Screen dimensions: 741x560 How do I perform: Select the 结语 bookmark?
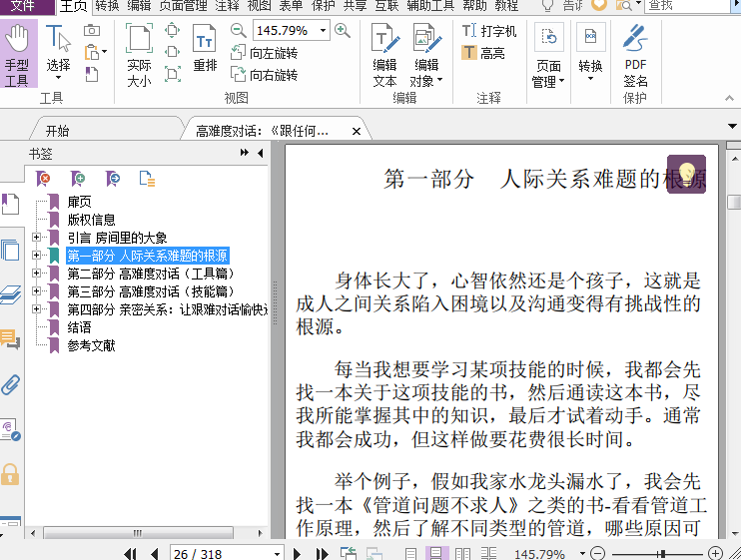(x=79, y=327)
